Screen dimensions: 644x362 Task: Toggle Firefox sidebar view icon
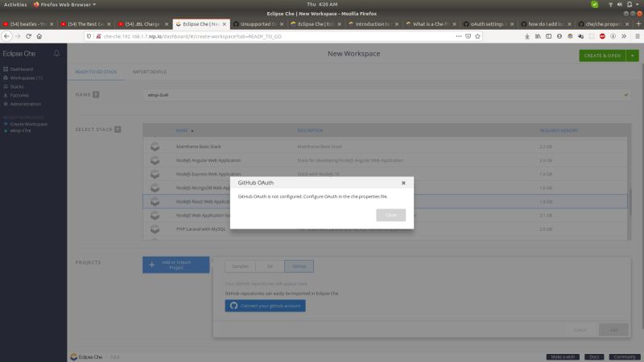pos(548,36)
